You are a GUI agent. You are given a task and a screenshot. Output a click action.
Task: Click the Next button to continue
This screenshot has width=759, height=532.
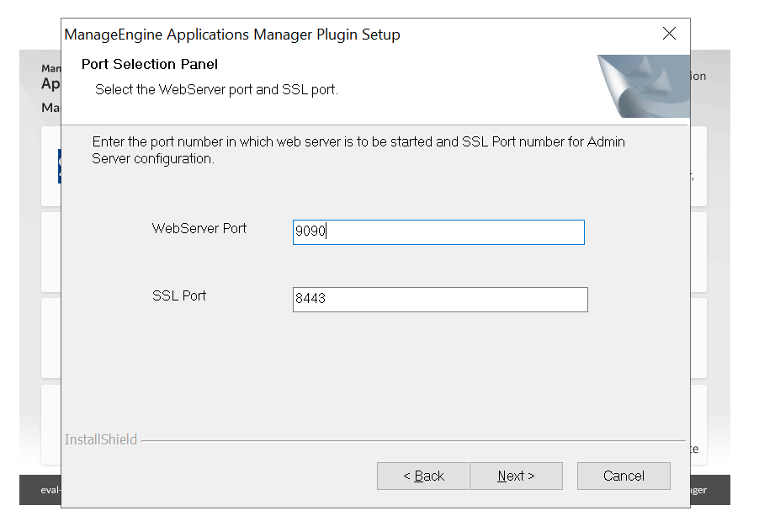(516, 476)
